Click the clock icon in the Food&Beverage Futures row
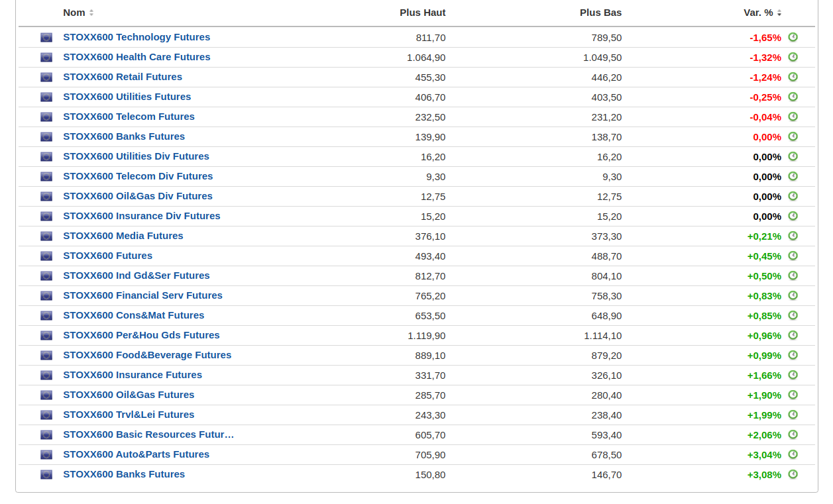Screen dimensions: 833x504 coord(793,355)
